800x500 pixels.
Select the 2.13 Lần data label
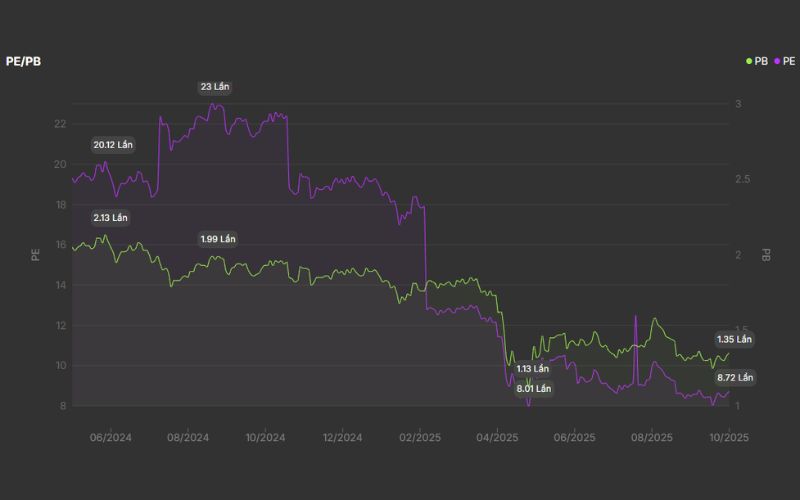pyautogui.click(x=110, y=218)
